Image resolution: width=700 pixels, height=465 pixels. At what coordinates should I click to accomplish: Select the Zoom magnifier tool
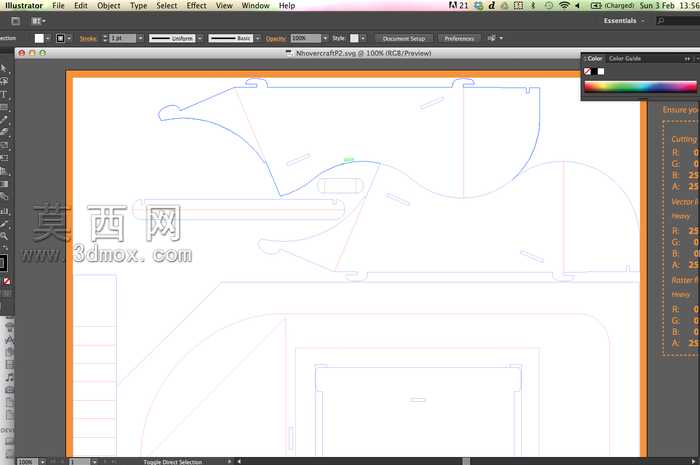(4, 236)
